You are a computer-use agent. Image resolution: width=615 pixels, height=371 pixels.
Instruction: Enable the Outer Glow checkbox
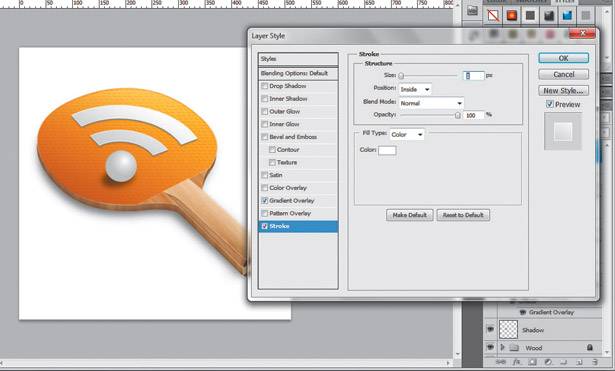pos(265,111)
